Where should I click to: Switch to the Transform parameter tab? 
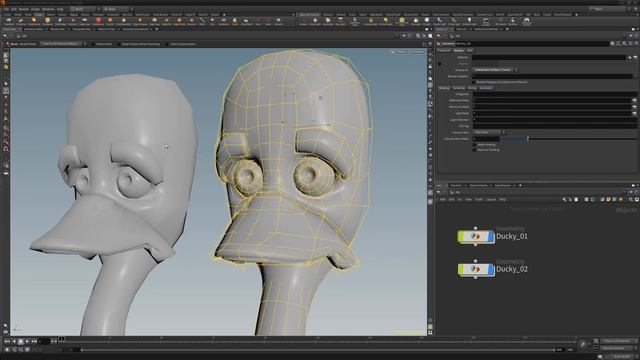point(444,51)
